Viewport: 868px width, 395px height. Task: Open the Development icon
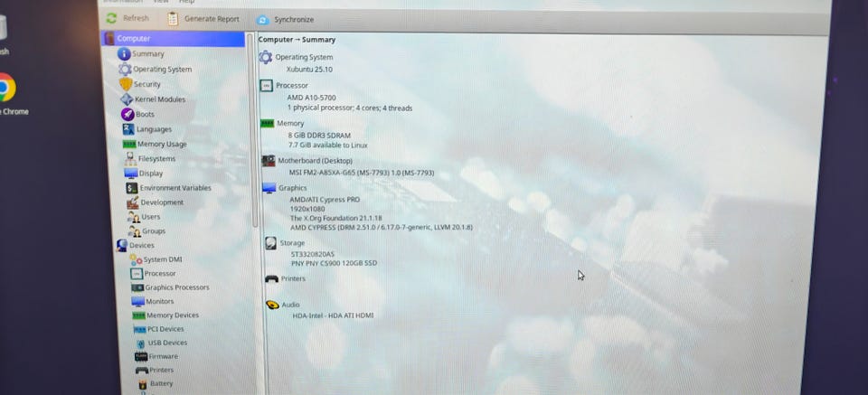point(132,202)
